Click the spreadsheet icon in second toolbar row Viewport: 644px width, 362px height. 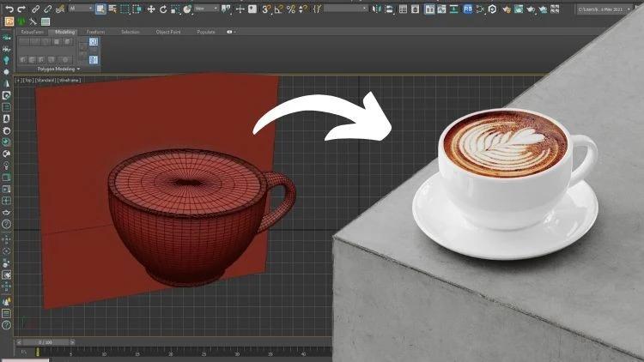coord(46,21)
